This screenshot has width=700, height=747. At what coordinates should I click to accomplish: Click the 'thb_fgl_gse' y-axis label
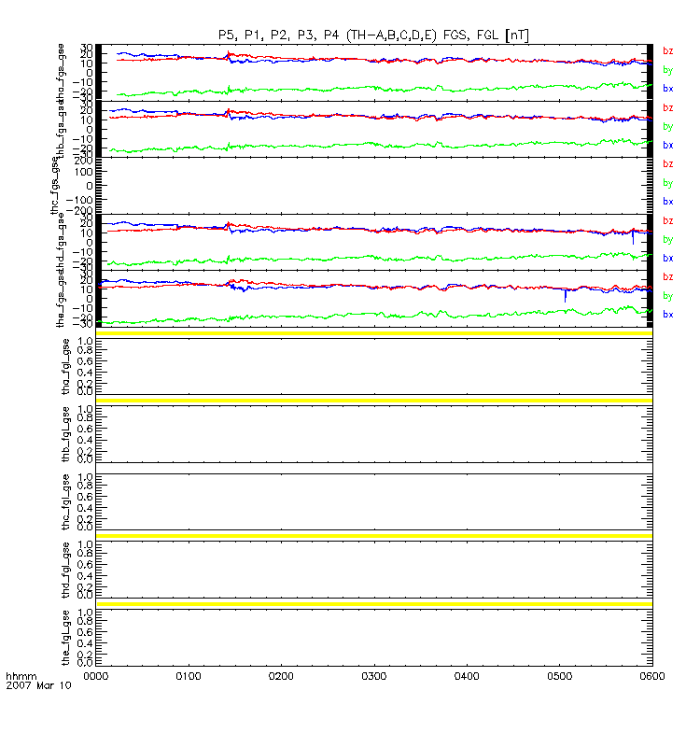click(x=65, y=434)
